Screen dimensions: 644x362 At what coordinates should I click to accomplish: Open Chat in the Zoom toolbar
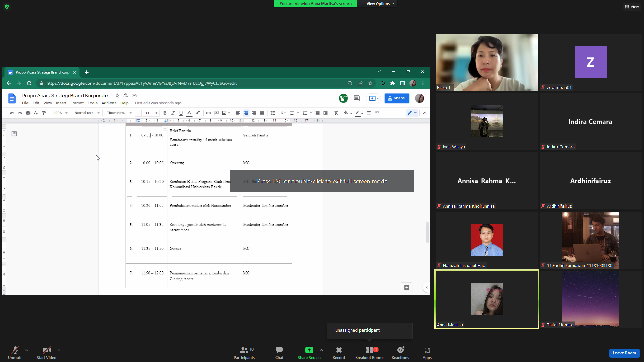click(279, 353)
